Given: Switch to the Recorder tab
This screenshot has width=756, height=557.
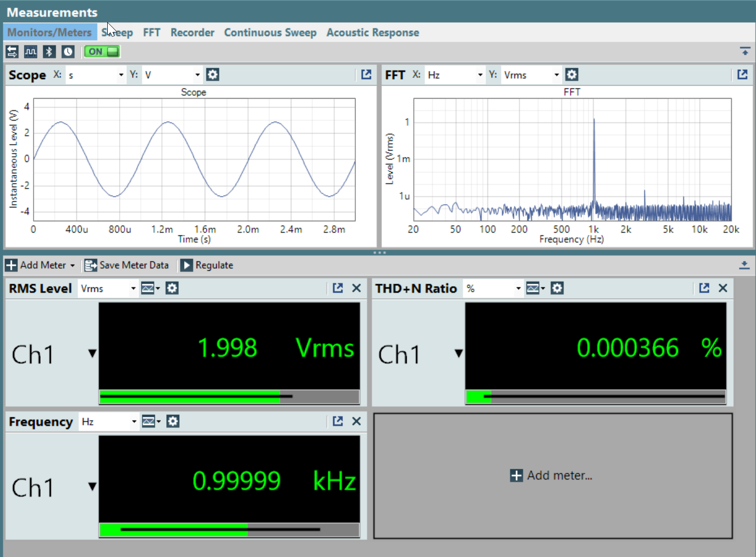Looking at the screenshot, I should (192, 32).
